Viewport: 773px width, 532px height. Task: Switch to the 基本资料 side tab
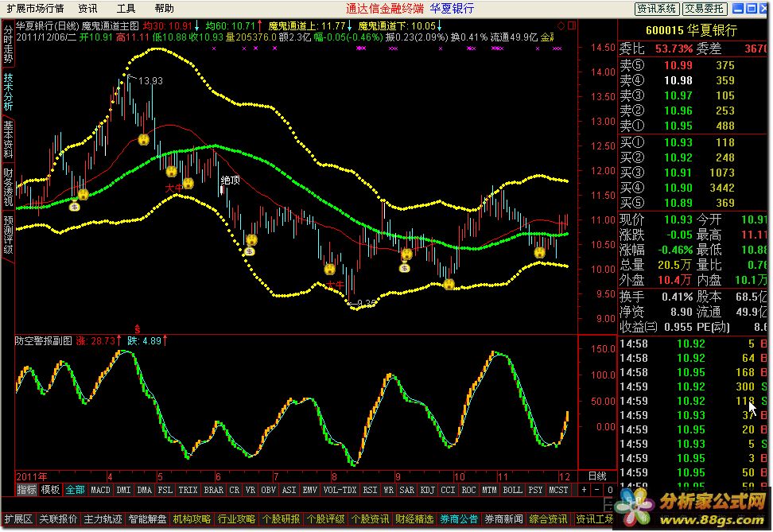[8, 139]
